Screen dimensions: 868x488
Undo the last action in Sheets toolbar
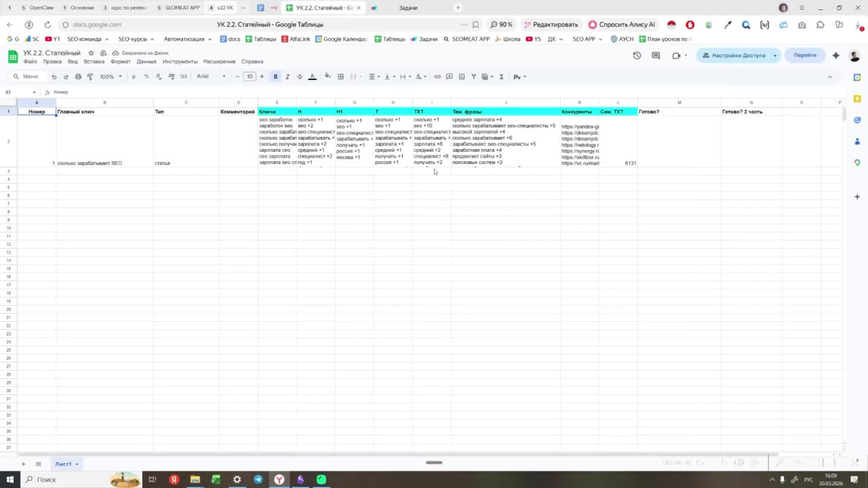pyautogui.click(x=54, y=77)
